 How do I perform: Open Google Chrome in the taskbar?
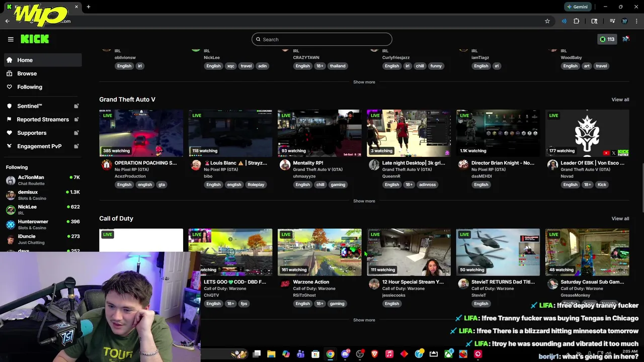coord(330,354)
